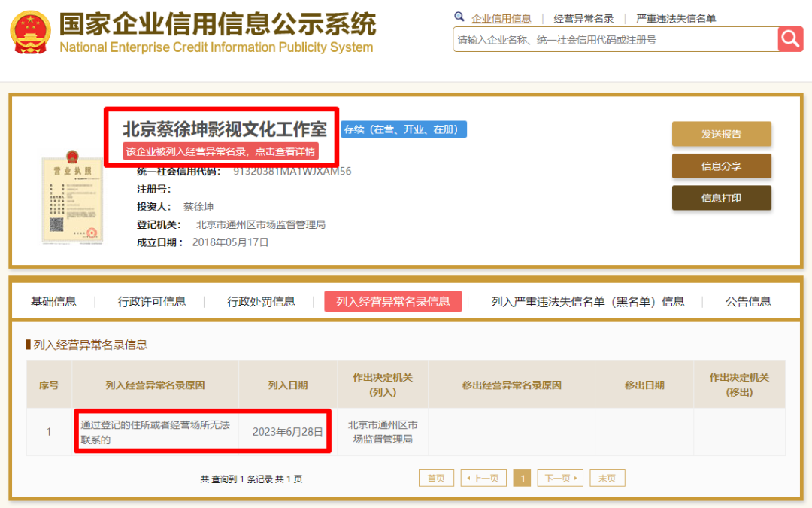The height and width of the screenshot is (508, 812).
Task: Click the 序号 column header
Action: tap(49, 385)
